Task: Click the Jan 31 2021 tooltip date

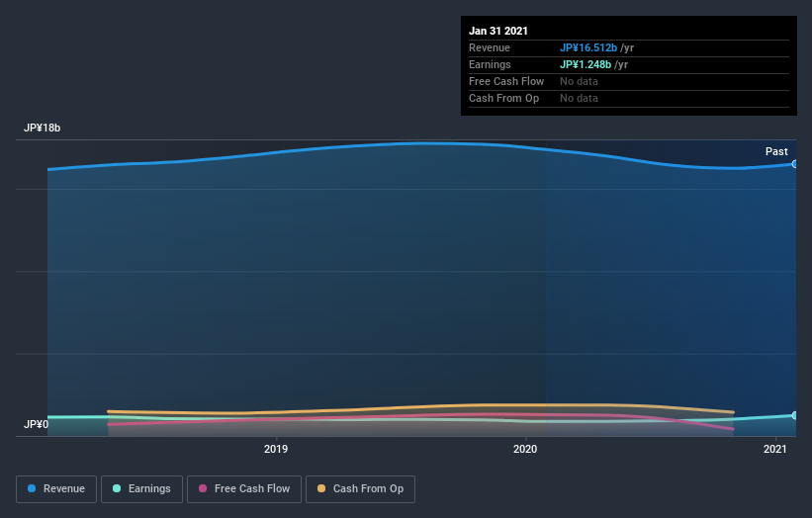Action: (498, 31)
